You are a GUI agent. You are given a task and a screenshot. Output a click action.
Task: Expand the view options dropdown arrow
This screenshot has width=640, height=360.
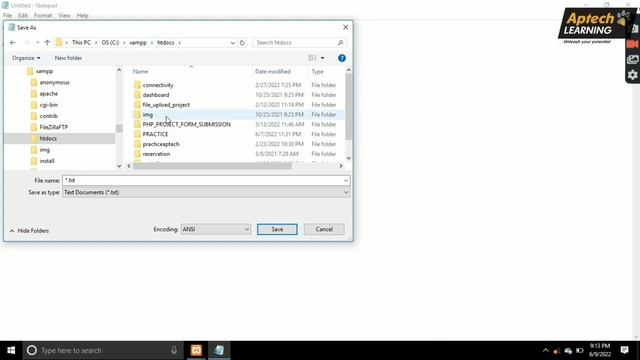tap(322, 58)
